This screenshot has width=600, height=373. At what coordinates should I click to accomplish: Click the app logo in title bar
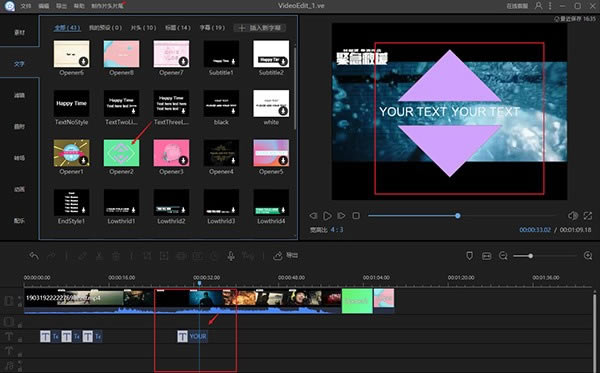point(9,6)
